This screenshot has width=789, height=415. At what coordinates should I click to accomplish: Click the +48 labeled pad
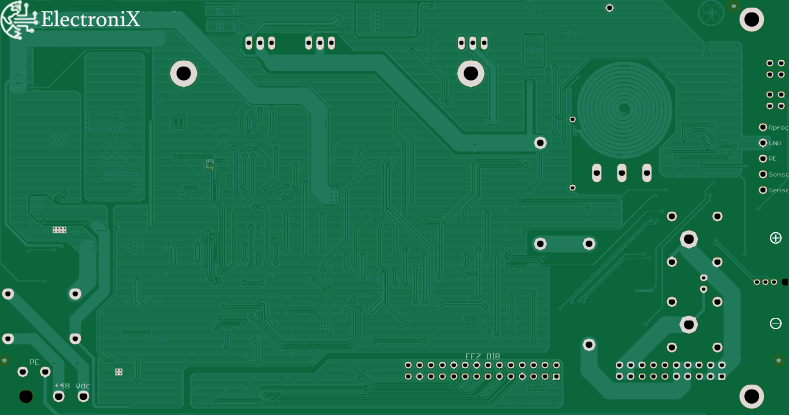tap(60, 397)
